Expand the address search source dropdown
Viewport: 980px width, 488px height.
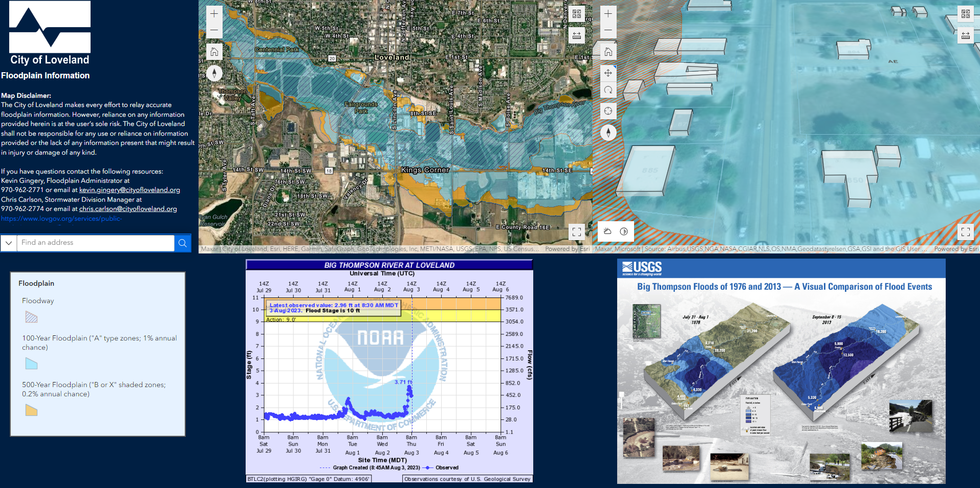(x=9, y=243)
